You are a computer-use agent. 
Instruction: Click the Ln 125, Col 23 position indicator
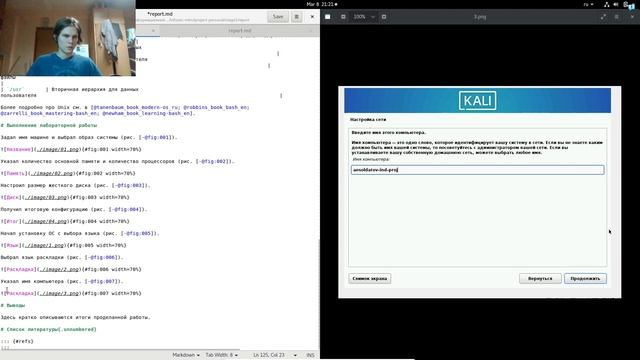(x=269, y=355)
